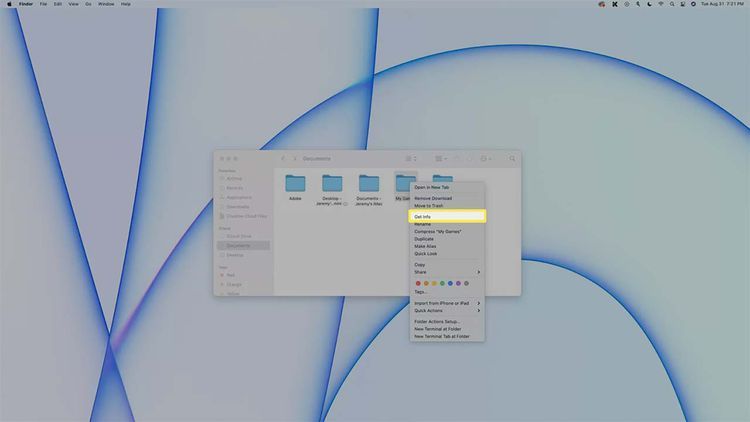Open the Finder view mode switcher
The image size is (750, 422).
point(411,158)
